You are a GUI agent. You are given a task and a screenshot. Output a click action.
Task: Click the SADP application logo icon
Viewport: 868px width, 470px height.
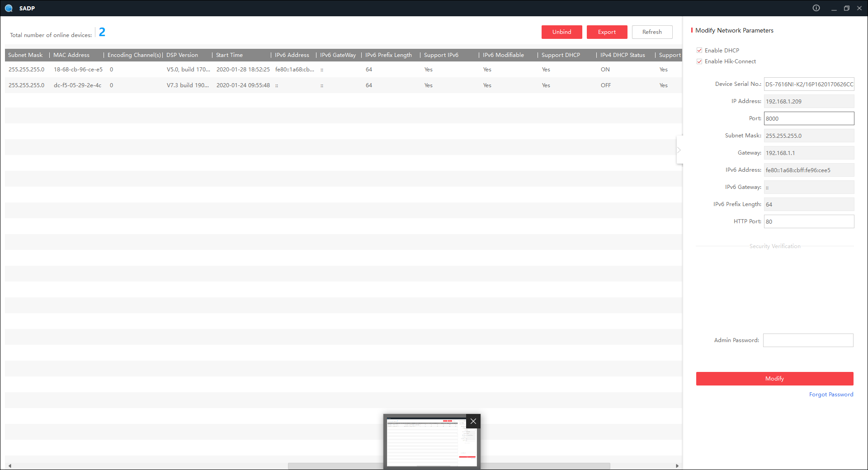pos(9,8)
